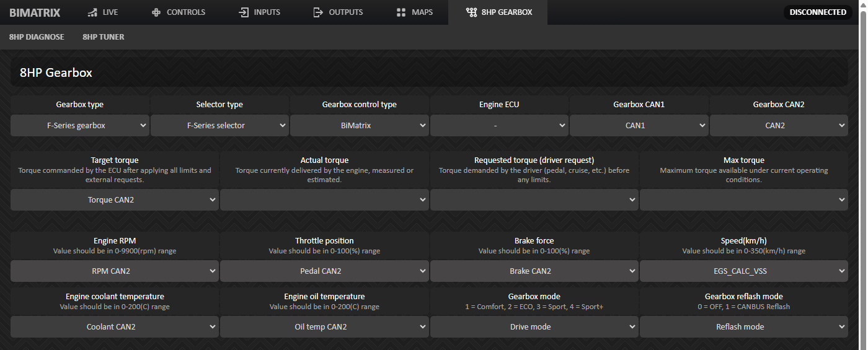This screenshot has height=350, width=868.
Task: Switch to the CONTROLS tab
Action: pyautogui.click(x=179, y=12)
